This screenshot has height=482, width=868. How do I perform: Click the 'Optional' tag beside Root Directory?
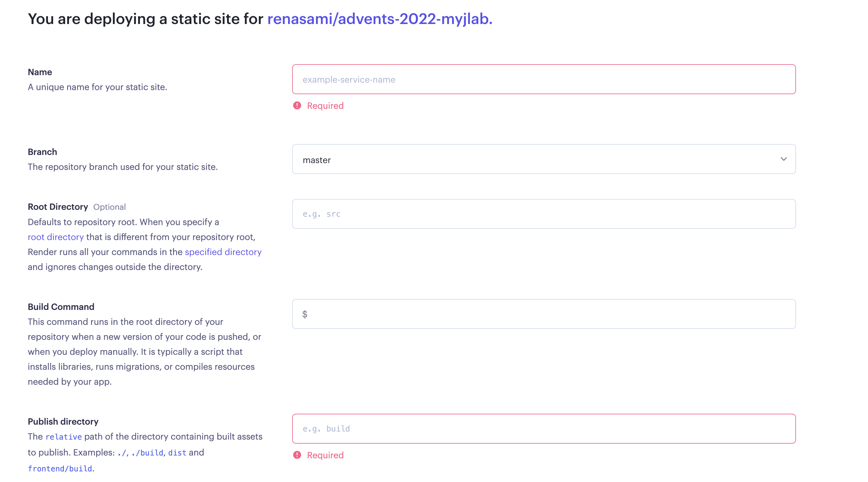[109, 207]
